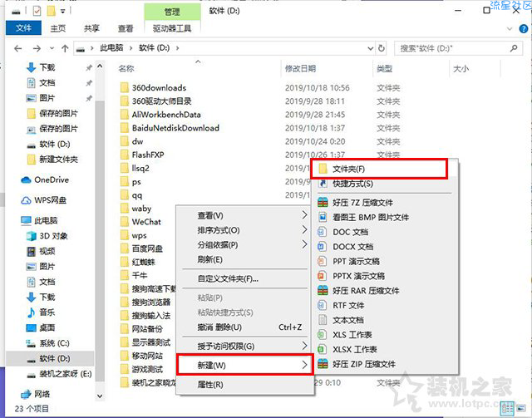Go forward using the forward arrow
532x418 pixels.
coord(37,48)
